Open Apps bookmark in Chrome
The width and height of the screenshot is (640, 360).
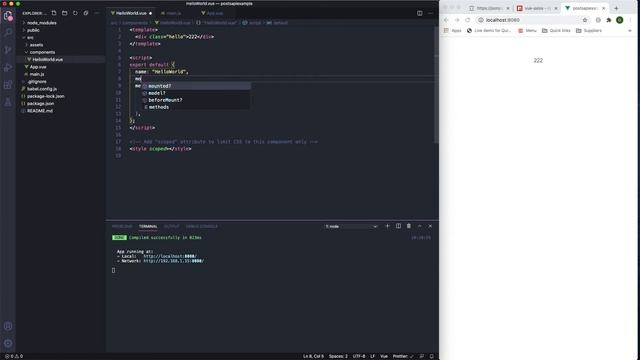[453, 31]
